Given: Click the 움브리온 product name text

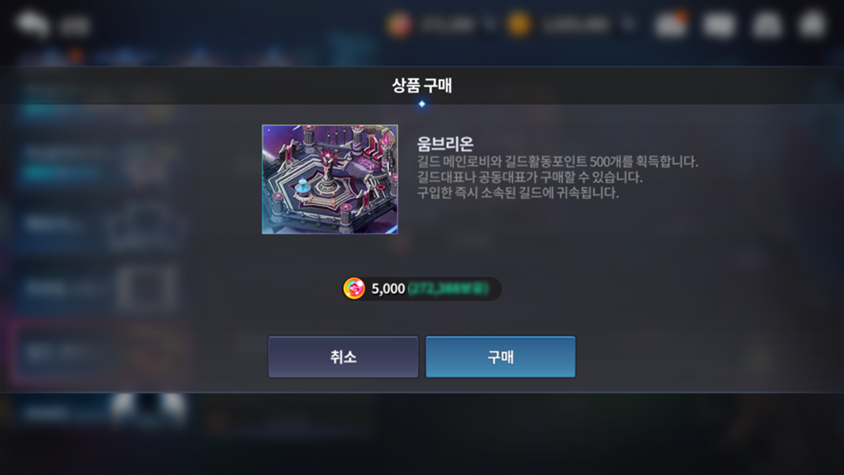Looking at the screenshot, I should tap(445, 144).
